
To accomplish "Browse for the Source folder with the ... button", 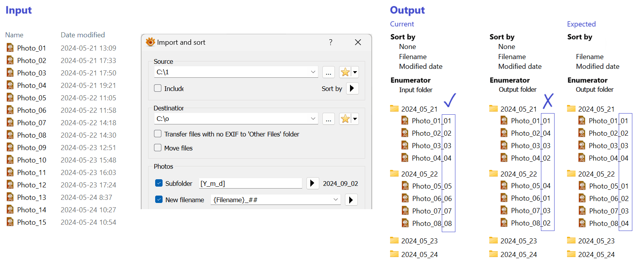I will 328,72.
